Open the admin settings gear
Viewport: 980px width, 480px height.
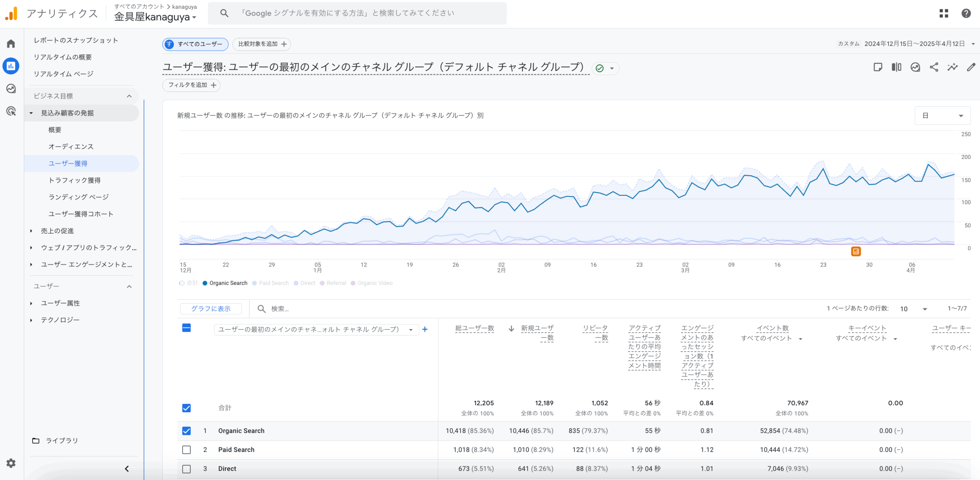tap(11, 463)
